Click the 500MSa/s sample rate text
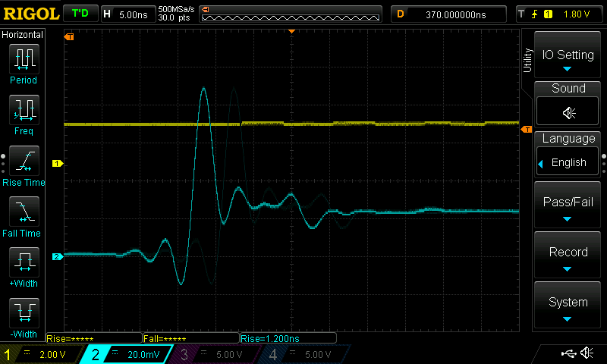The width and height of the screenshot is (607, 364). [x=176, y=9]
